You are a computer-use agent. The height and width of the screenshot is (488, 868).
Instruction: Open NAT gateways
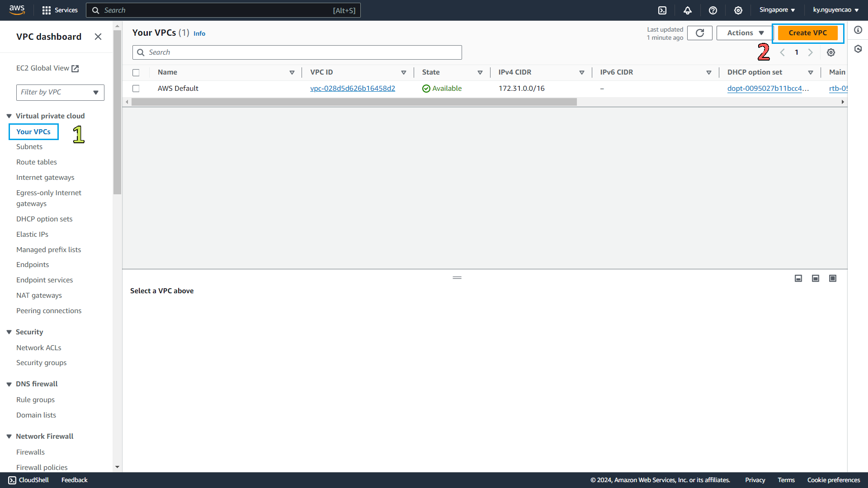pyautogui.click(x=39, y=296)
